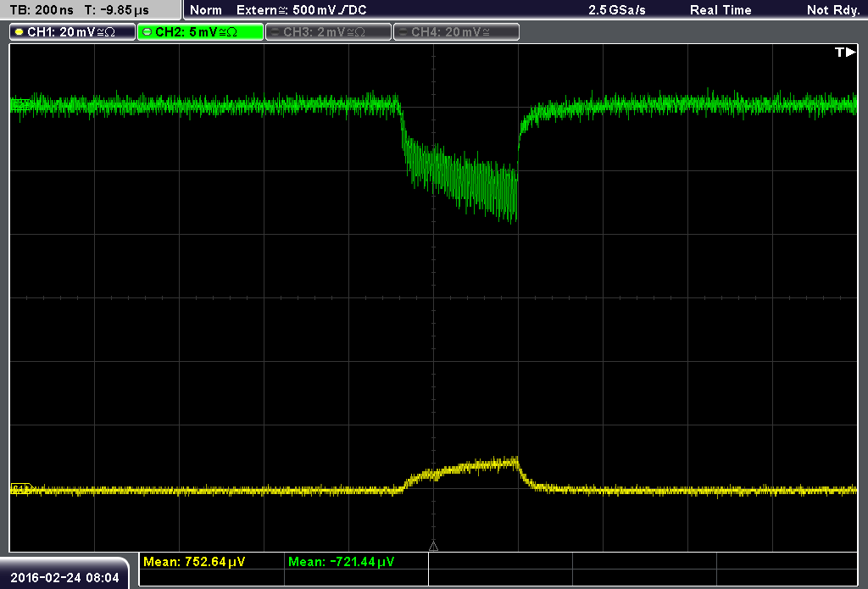
Task: Click the yellow Mean: 752.64 µV measurement
Action: tap(194, 562)
